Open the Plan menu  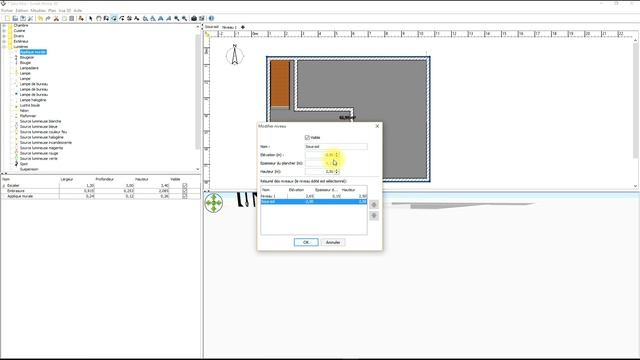52,10
